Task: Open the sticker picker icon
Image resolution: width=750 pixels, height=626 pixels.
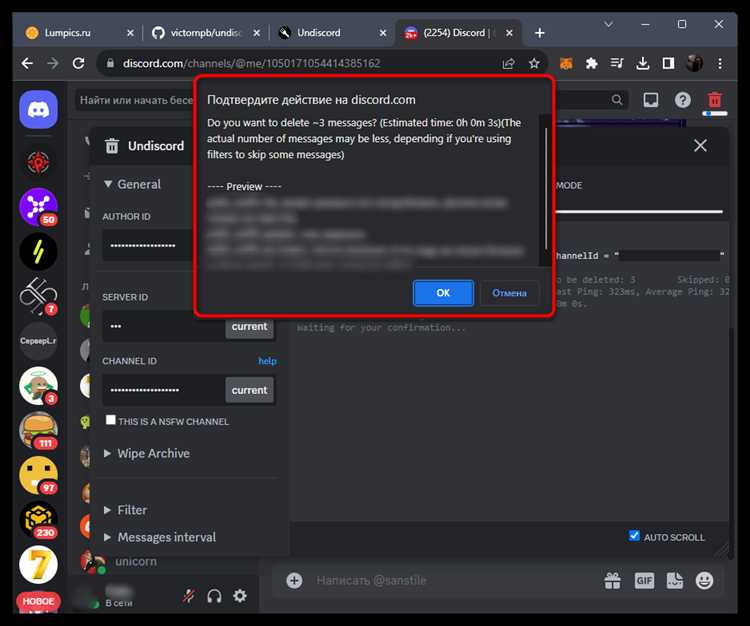Action: coord(674,581)
